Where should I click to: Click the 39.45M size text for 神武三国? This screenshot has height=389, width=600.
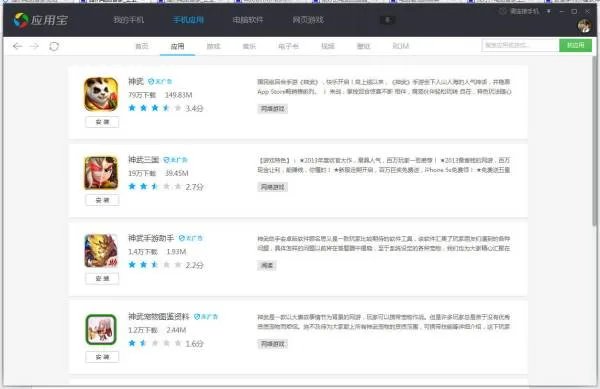(x=177, y=173)
